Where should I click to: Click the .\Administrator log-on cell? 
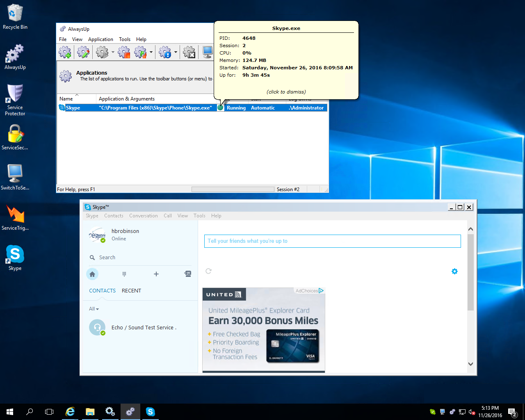point(306,108)
